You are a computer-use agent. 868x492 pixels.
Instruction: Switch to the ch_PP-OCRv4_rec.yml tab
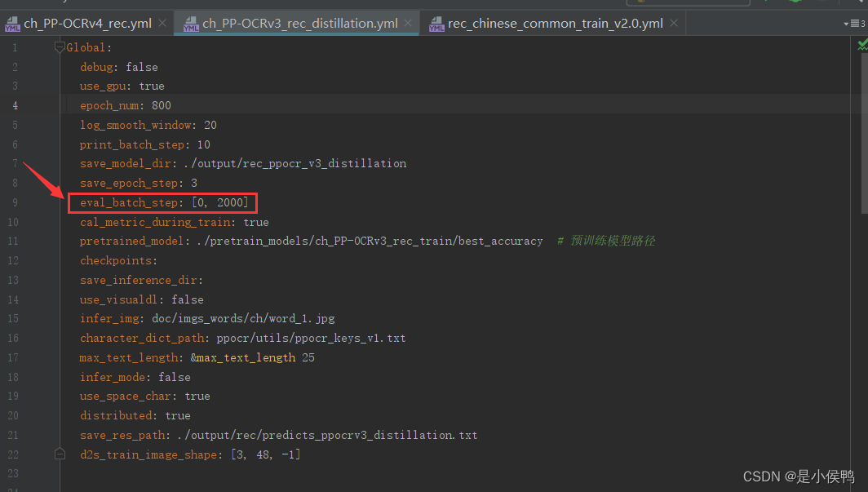(82, 24)
